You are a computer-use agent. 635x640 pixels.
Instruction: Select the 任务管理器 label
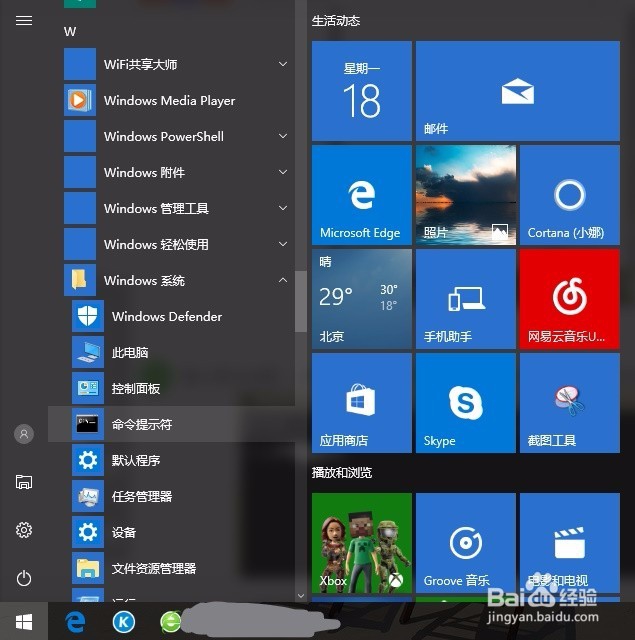point(142,496)
